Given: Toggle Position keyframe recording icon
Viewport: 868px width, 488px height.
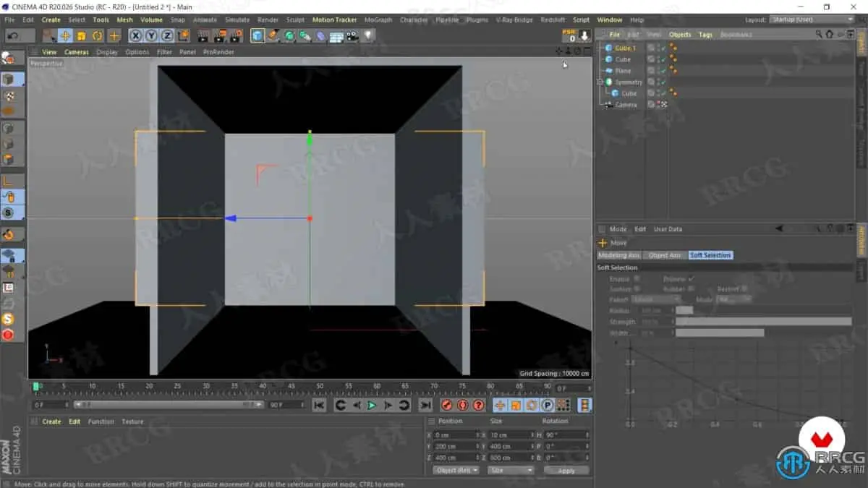Looking at the screenshot, I should (499, 406).
